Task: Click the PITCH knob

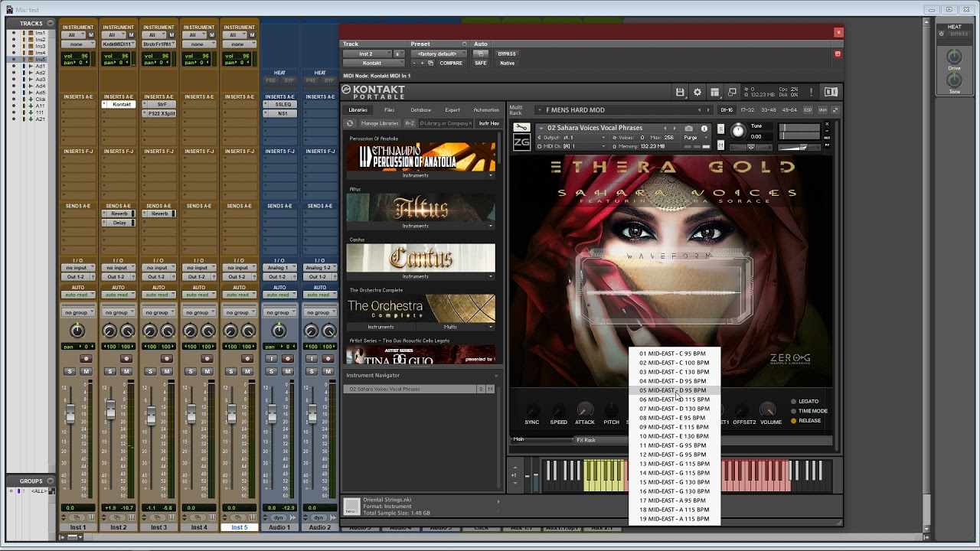Action: coord(611,411)
